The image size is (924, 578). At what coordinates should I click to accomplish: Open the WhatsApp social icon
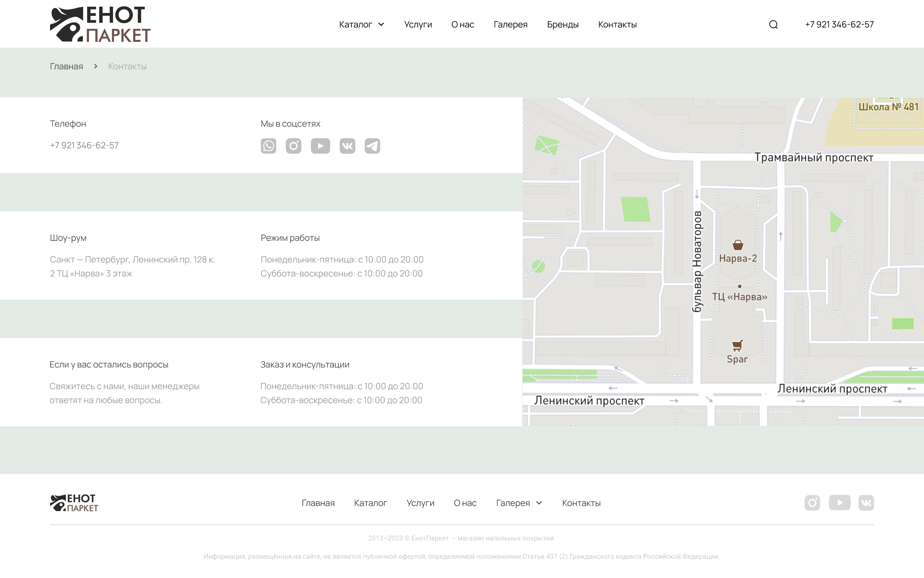pos(269,146)
